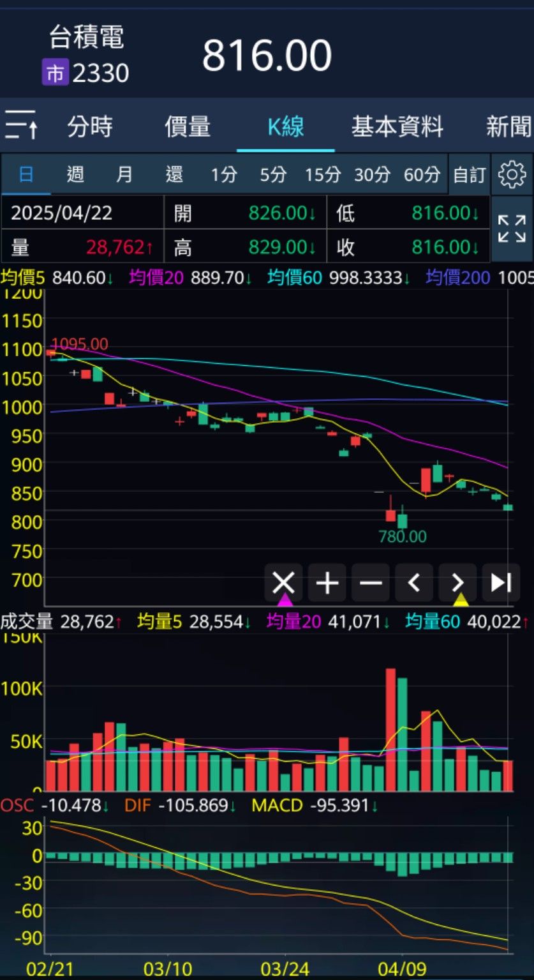Select 日 daily period
This screenshot has height=980, width=534.
point(26,174)
